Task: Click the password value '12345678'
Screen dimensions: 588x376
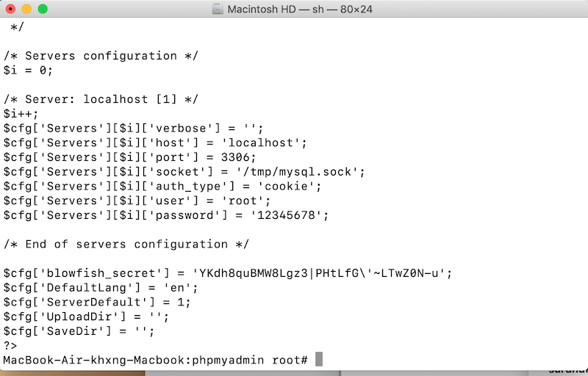Action: click(x=286, y=215)
